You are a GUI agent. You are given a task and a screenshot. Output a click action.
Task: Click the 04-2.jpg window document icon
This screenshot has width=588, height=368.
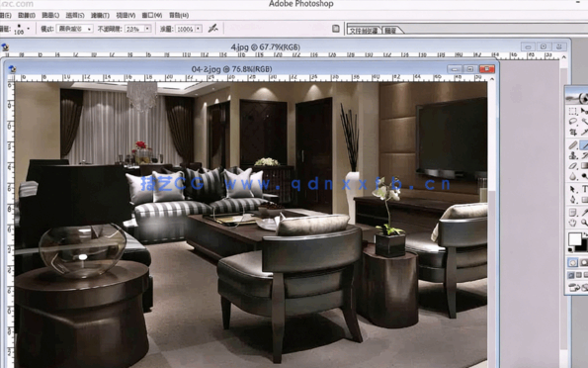click(13, 68)
